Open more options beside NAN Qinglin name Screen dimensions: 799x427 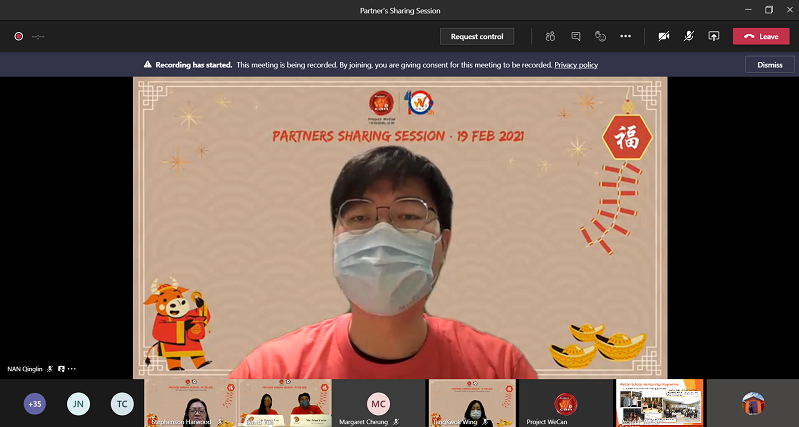click(x=72, y=368)
